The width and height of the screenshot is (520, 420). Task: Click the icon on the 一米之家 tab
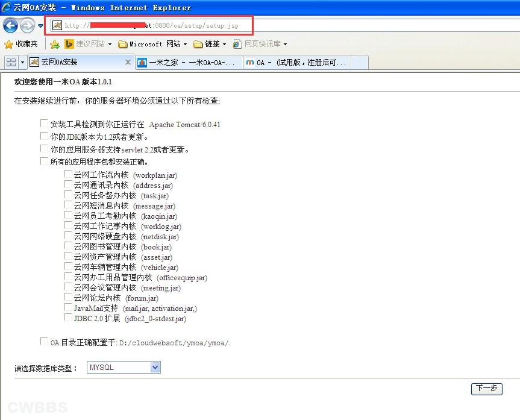142,63
